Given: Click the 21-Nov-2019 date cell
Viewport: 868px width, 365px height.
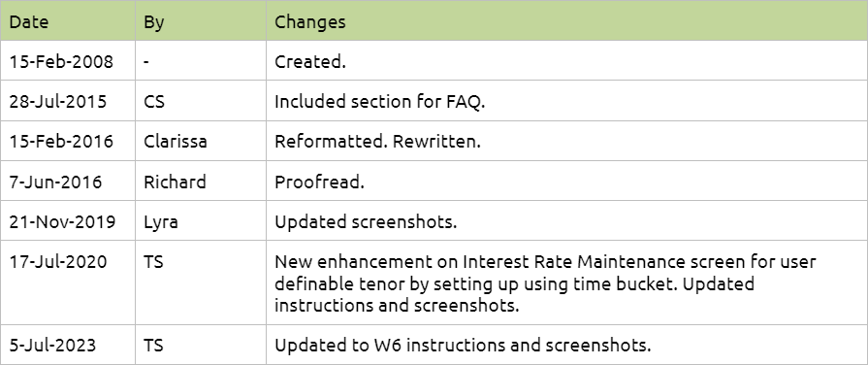Looking at the screenshot, I should tap(68, 221).
